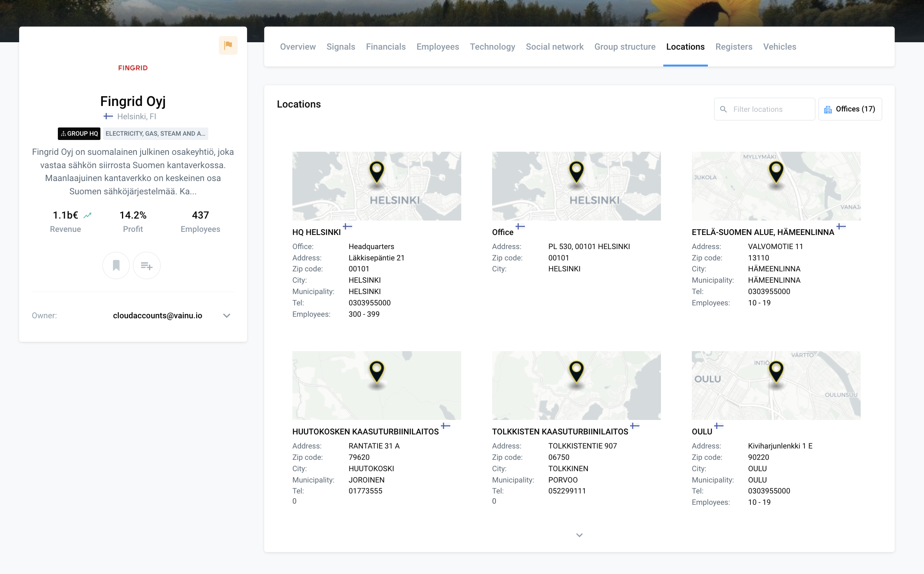Click Finnish flag next to HQ HELSINKI
The width and height of the screenshot is (924, 574).
pos(347,226)
